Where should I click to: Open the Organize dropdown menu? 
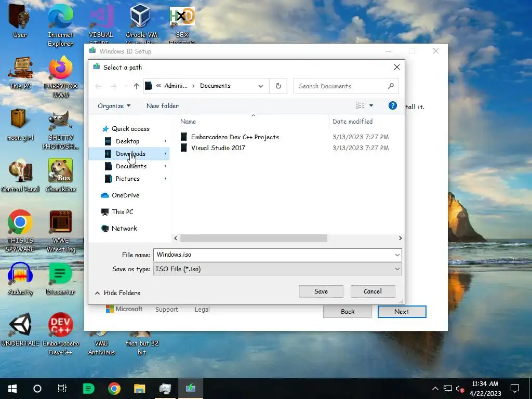click(x=114, y=106)
